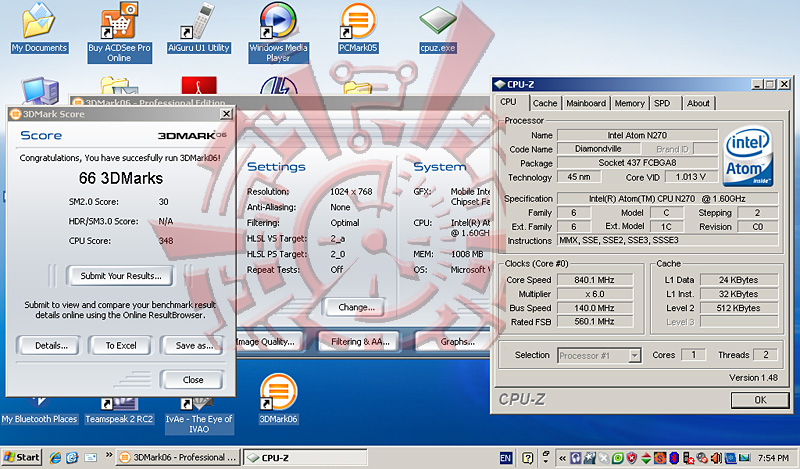The image size is (800, 469).
Task: Open the Start menu
Action: [21, 457]
